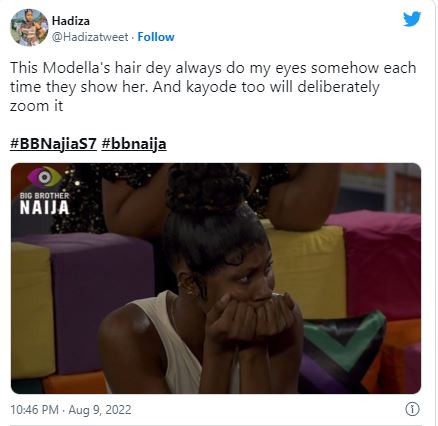Click the NAIJA watermark text

44,208
